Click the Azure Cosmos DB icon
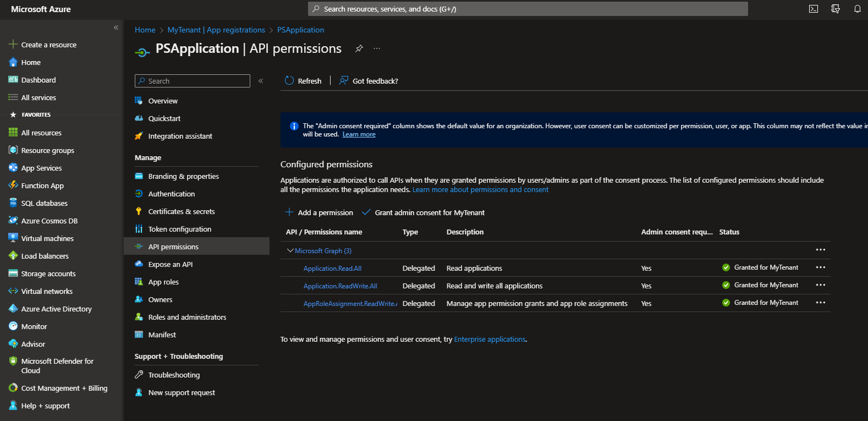This screenshot has height=421, width=868. tap(13, 221)
